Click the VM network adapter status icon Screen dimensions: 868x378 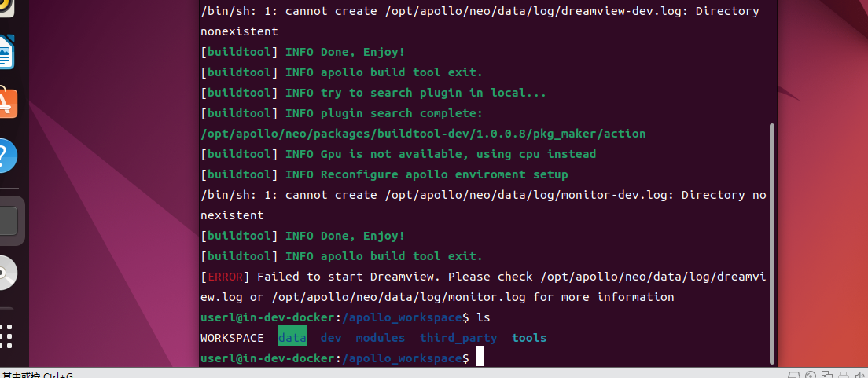(x=827, y=375)
